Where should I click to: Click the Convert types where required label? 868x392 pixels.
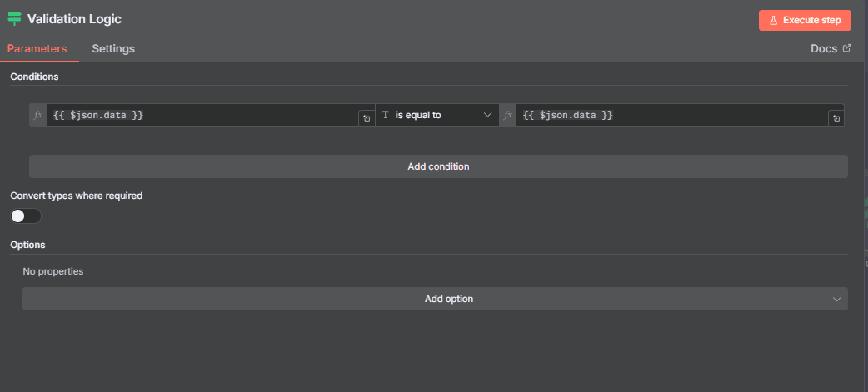pos(77,196)
